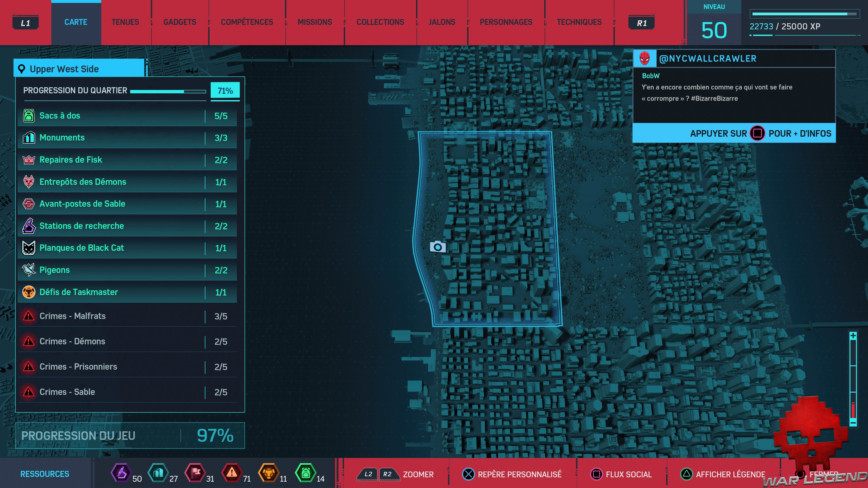Click the crime token resource icon
This screenshot has height=488, width=868.
pos(232,473)
